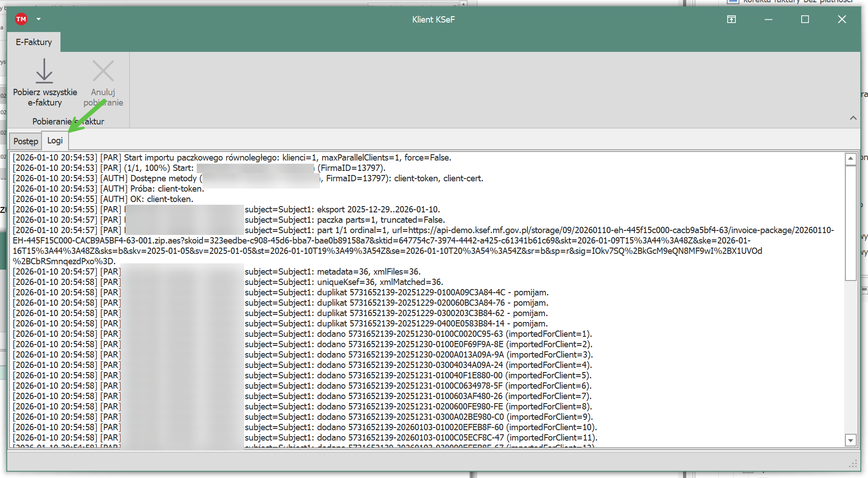The height and width of the screenshot is (478, 868).
Task: Click the window resize grip in the status bar
Action: (853, 464)
